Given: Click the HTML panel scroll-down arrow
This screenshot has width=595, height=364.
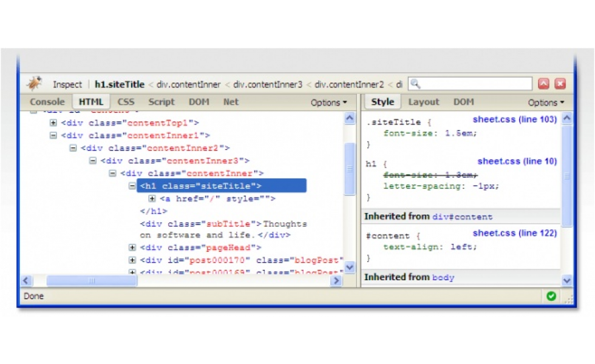Looking at the screenshot, I should 350,267.
